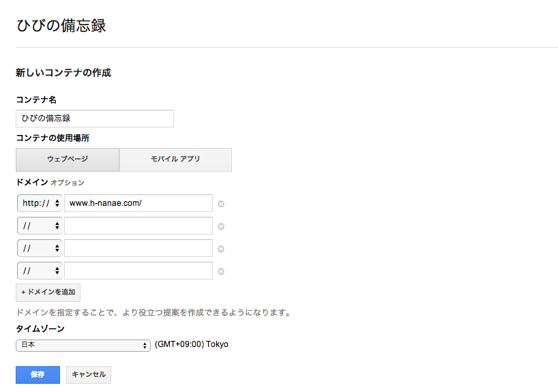
Task: Click the fourth empty domain input field
Action: 138,271
